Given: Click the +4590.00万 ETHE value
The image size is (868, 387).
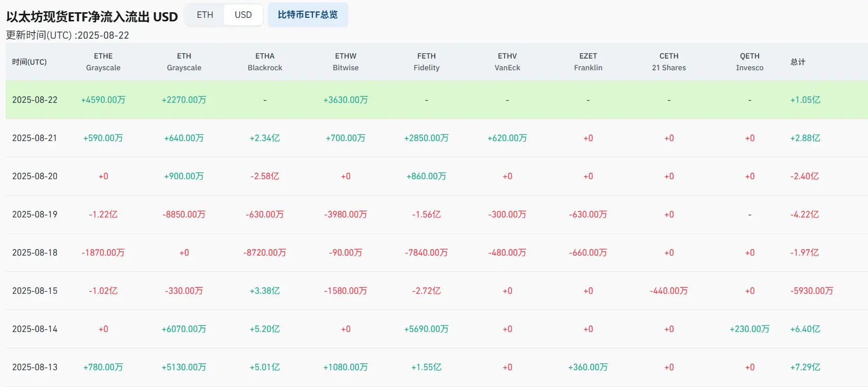Looking at the screenshot, I should point(103,100).
